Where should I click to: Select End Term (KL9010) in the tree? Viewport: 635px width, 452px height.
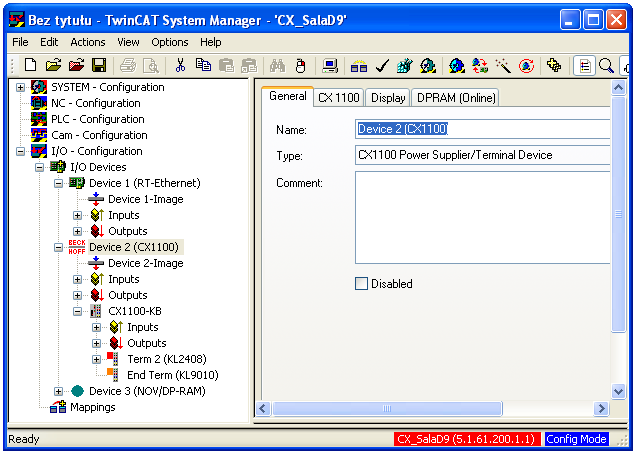[173, 375]
